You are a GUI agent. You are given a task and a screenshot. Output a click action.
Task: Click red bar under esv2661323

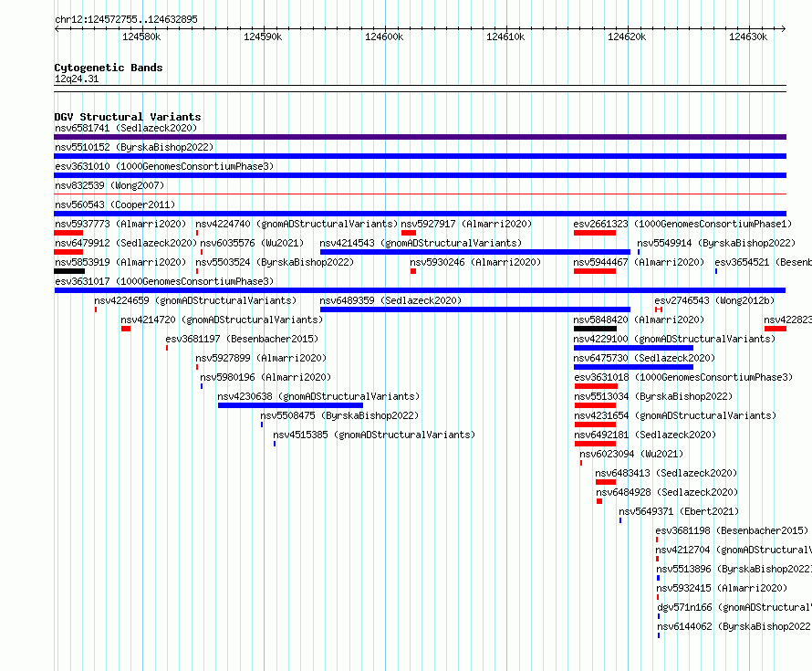[x=595, y=233]
